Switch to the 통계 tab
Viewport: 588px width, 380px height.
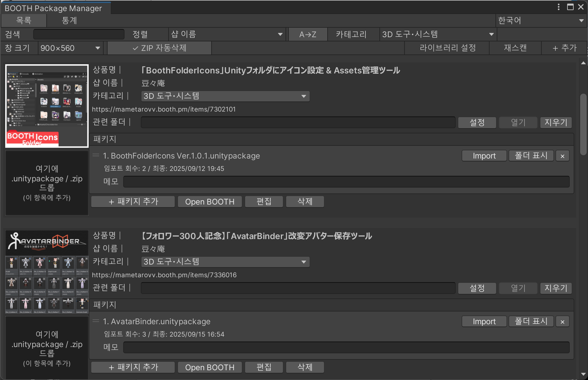pyautogui.click(x=69, y=20)
